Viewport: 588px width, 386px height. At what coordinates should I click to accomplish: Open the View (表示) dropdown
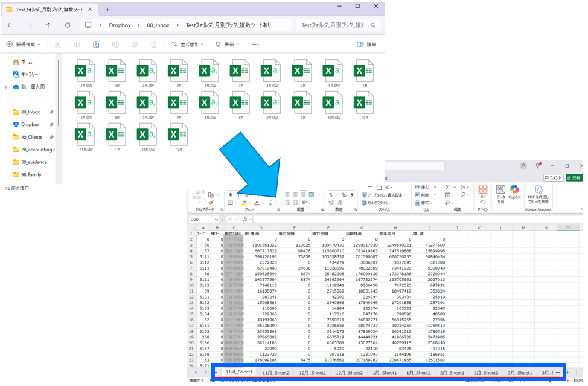pos(227,45)
